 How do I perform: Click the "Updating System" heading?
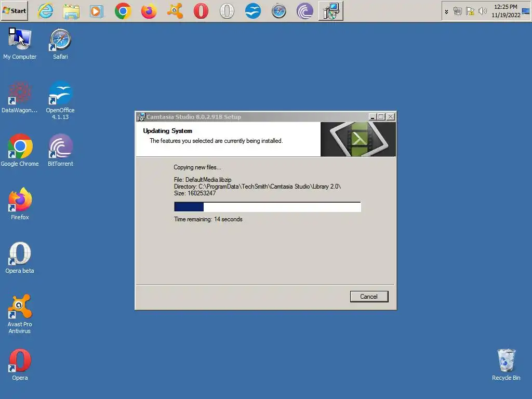coord(168,131)
